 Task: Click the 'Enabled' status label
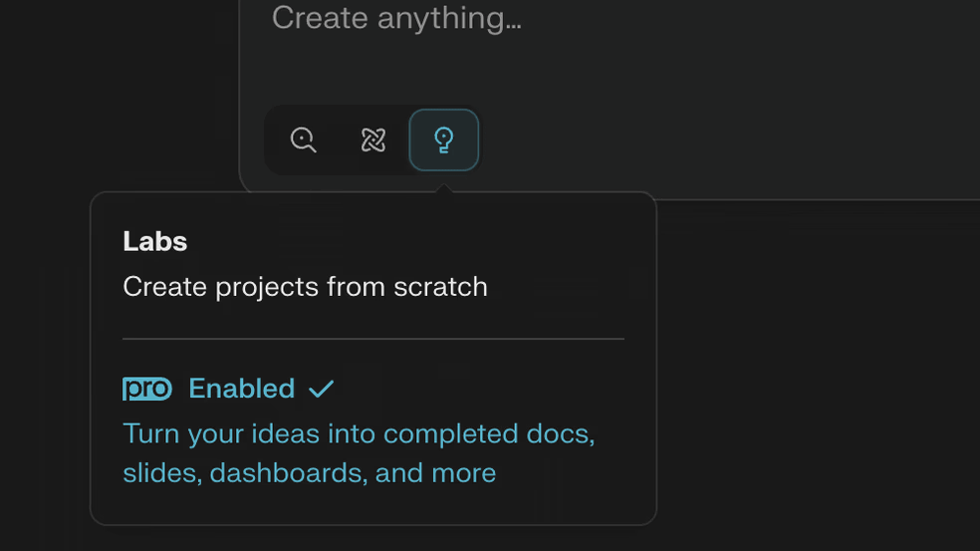tap(241, 389)
